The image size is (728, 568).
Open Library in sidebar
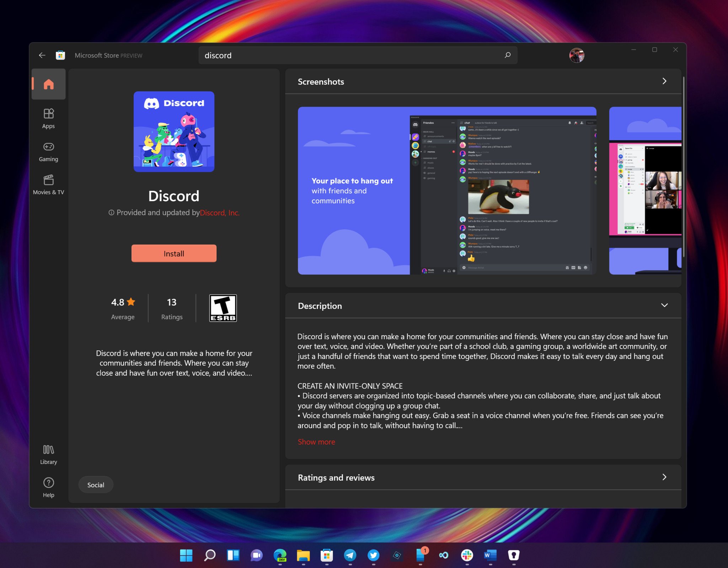click(48, 455)
